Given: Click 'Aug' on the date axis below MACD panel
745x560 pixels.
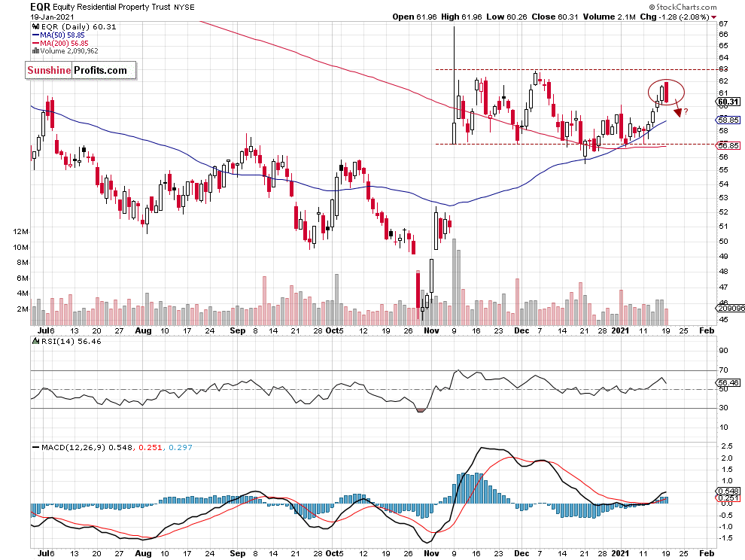Looking at the screenshot, I should 143,553.
